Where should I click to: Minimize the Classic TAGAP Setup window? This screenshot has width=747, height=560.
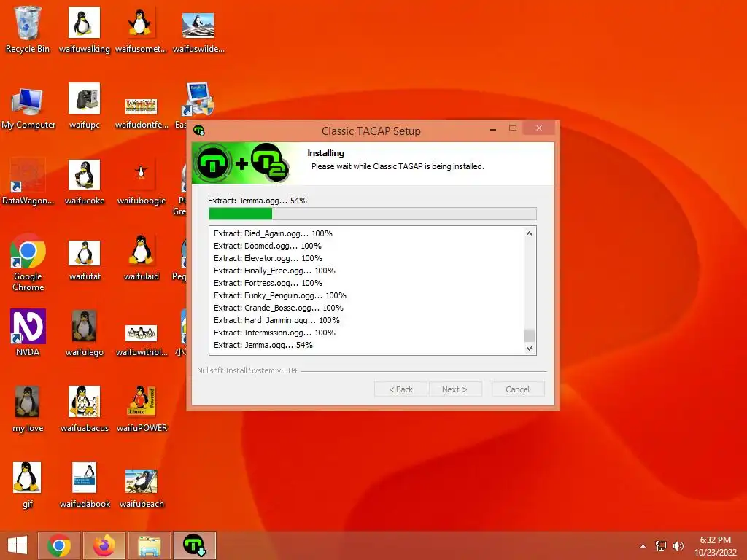pyautogui.click(x=493, y=128)
